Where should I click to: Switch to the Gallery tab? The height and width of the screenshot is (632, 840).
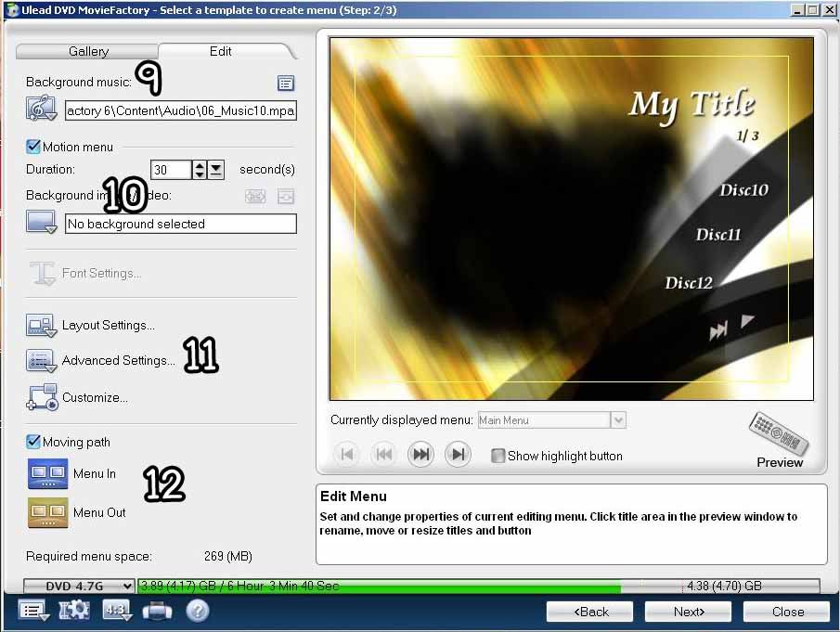(88, 51)
